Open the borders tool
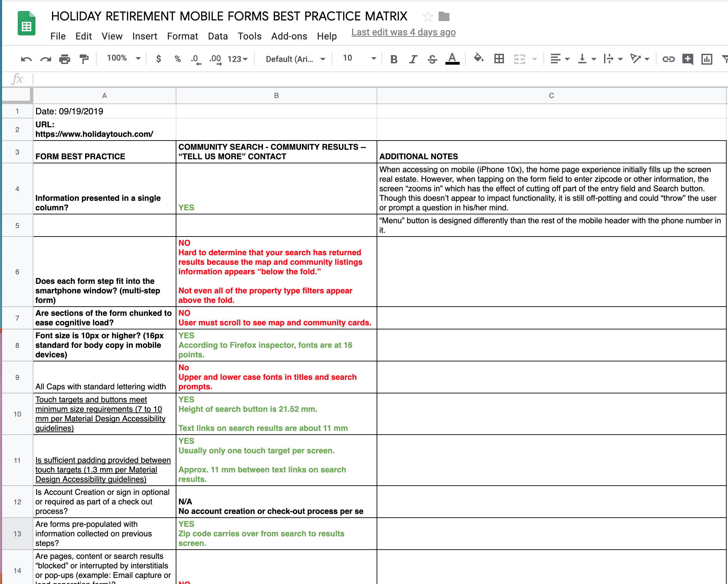The width and height of the screenshot is (728, 584). [x=499, y=59]
